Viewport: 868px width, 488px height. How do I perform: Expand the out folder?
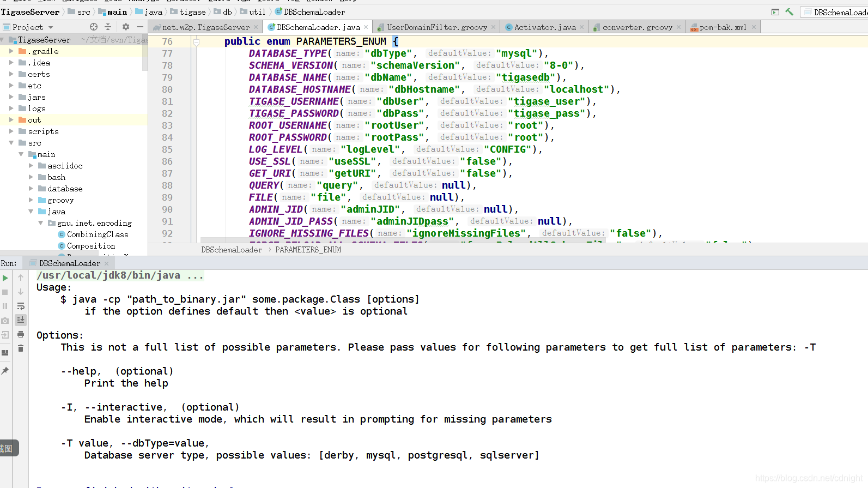(x=11, y=120)
